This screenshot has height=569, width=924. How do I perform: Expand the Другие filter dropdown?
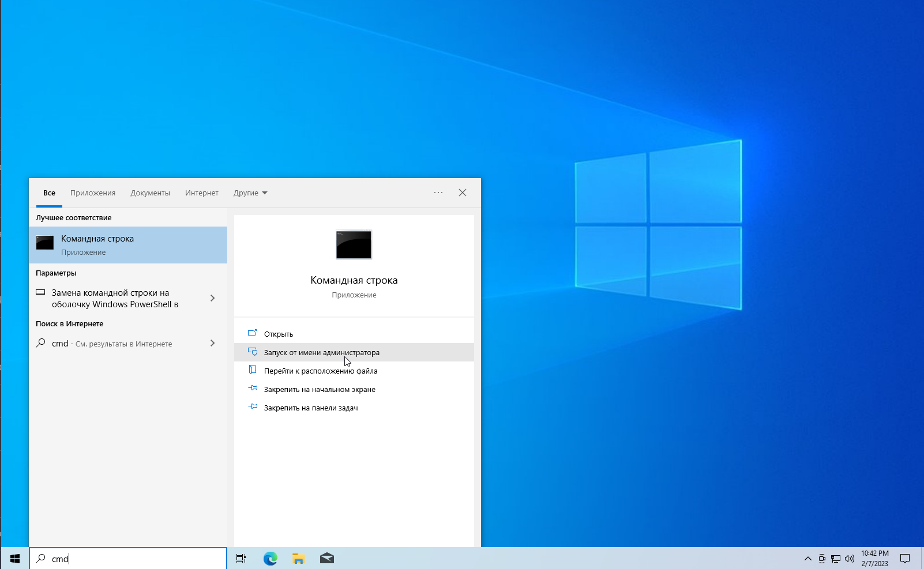250,193
